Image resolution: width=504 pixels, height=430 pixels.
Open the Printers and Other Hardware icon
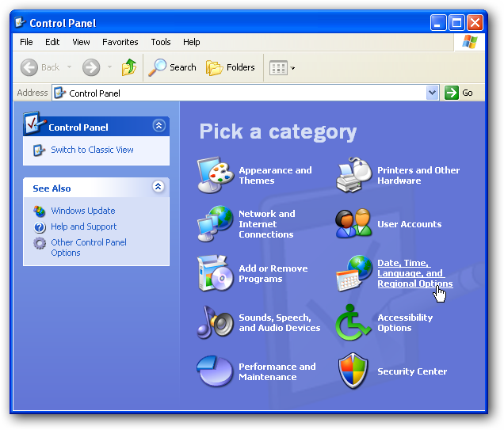354,175
